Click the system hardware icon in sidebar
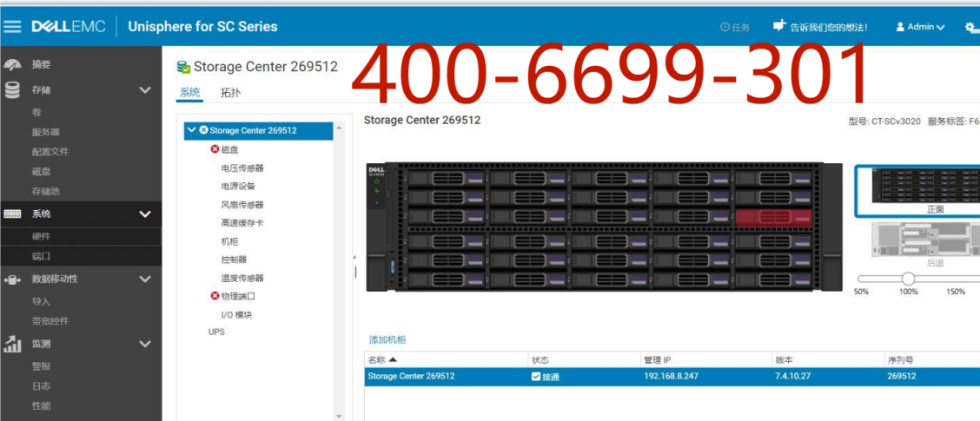Screen dimensions: 980x421 (x=12, y=214)
